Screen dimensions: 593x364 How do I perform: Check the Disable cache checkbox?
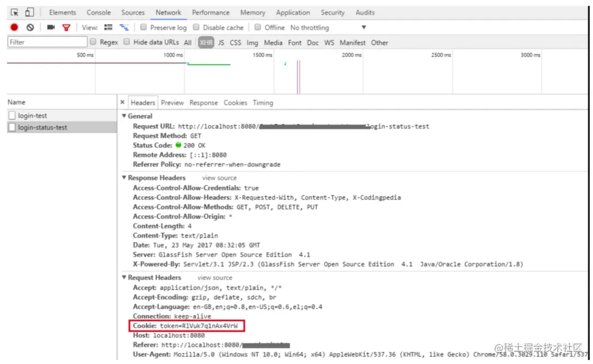click(x=196, y=27)
